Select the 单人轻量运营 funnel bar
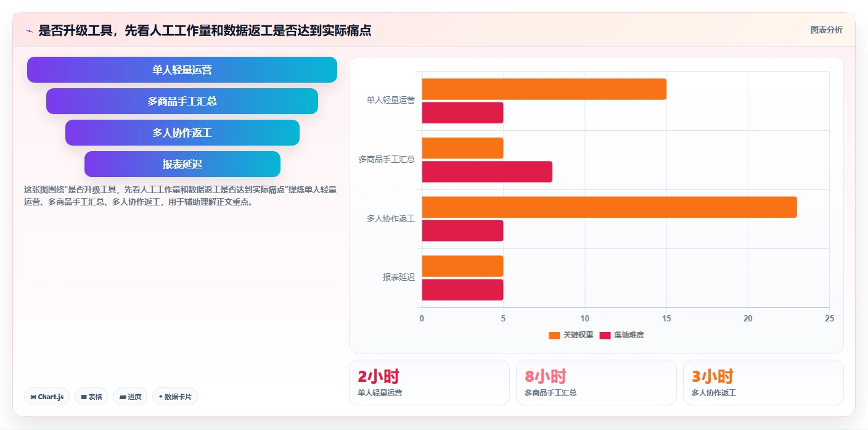Image resolution: width=868 pixels, height=430 pixels. (182, 70)
